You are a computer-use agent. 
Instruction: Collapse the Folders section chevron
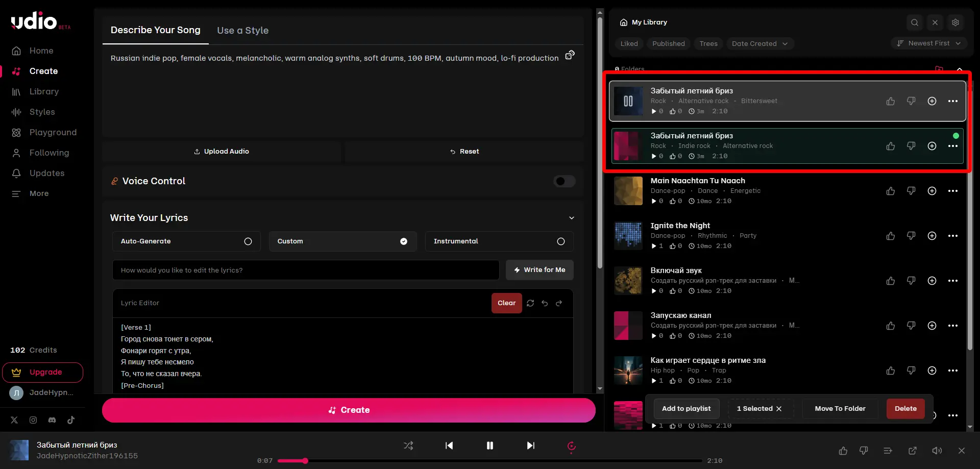pos(960,69)
